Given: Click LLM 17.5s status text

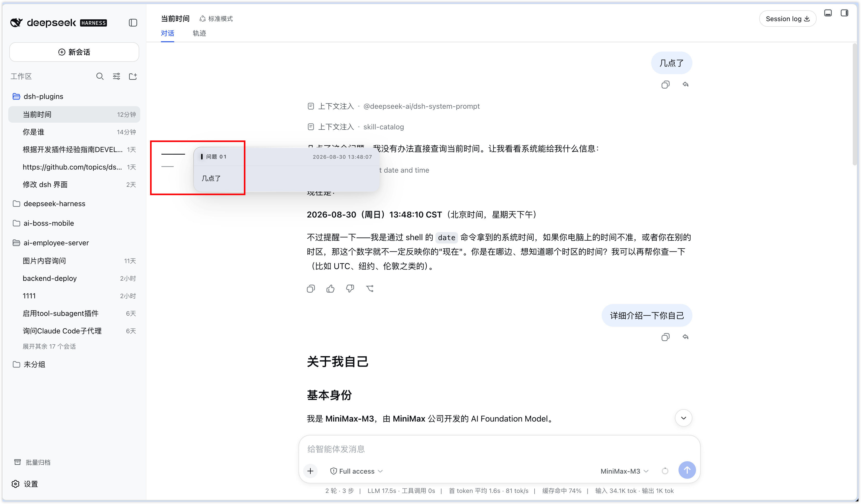Looking at the screenshot, I should 382,491.
